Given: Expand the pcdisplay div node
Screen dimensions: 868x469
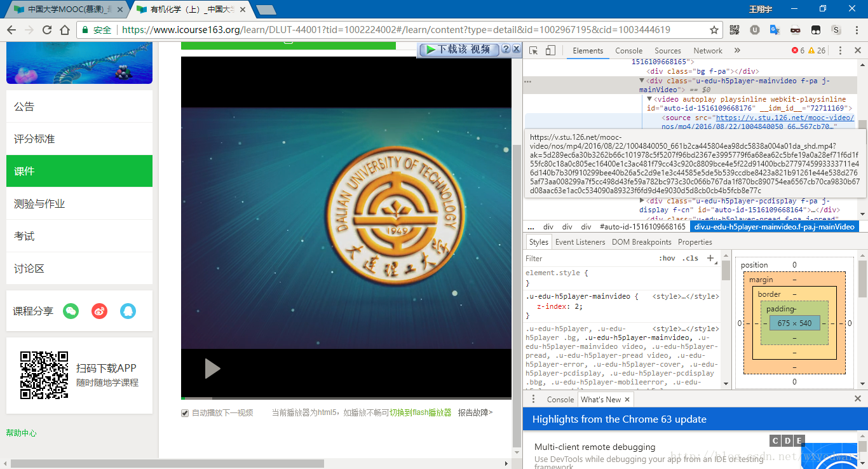Looking at the screenshot, I should (642, 201).
